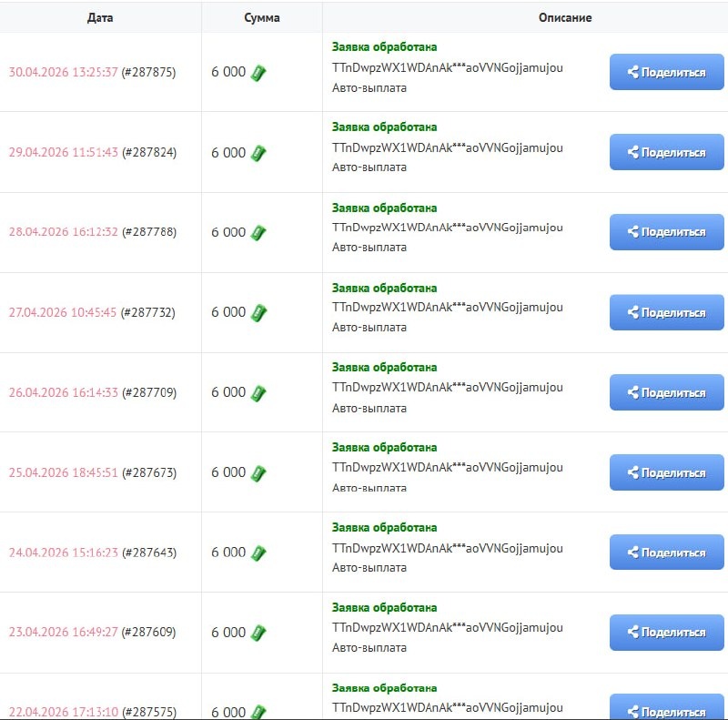
Task: Click the request ID (#287788)
Action: pyautogui.click(x=149, y=231)
